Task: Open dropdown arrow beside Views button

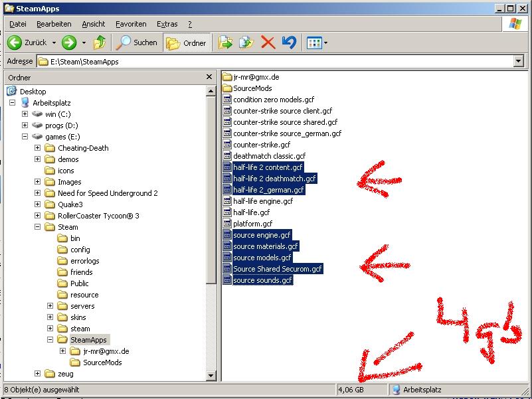Action: 325,42
